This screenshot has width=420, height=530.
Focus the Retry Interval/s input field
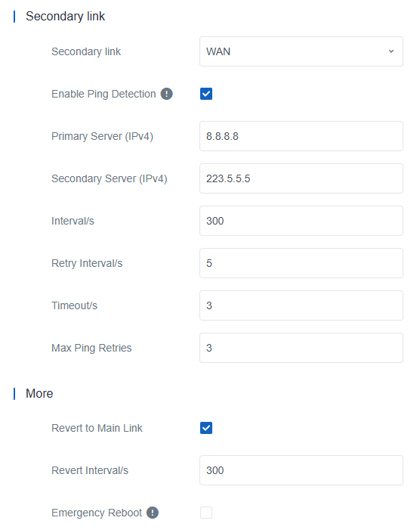[301, 263]
